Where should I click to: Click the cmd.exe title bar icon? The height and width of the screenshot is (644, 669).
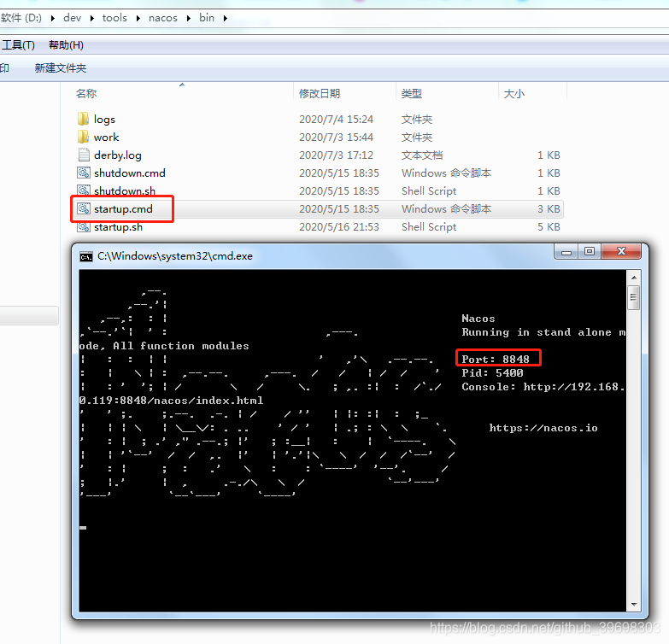pyautogui.click(x=86, y=256)
